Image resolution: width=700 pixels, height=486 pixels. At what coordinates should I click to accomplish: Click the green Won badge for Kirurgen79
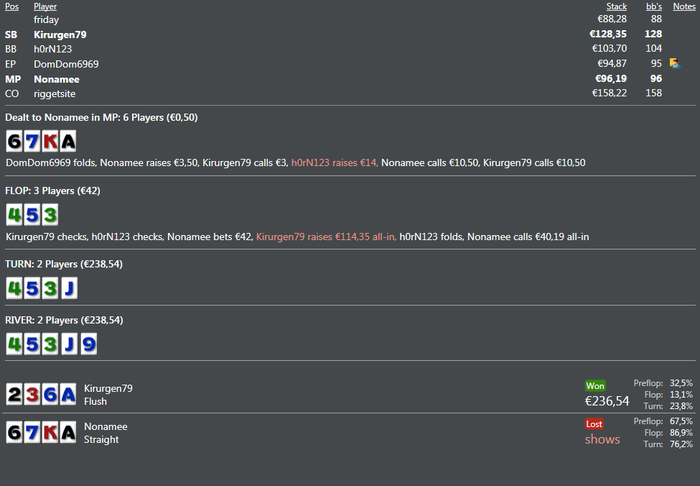[x=595, y=385]
